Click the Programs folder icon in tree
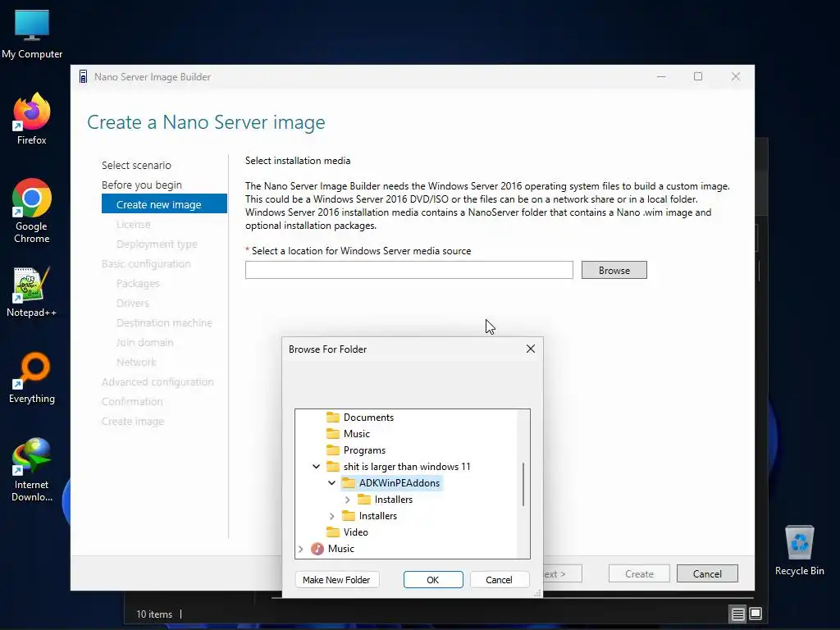Viewport: 840px width, 630px height. (333, 450)
